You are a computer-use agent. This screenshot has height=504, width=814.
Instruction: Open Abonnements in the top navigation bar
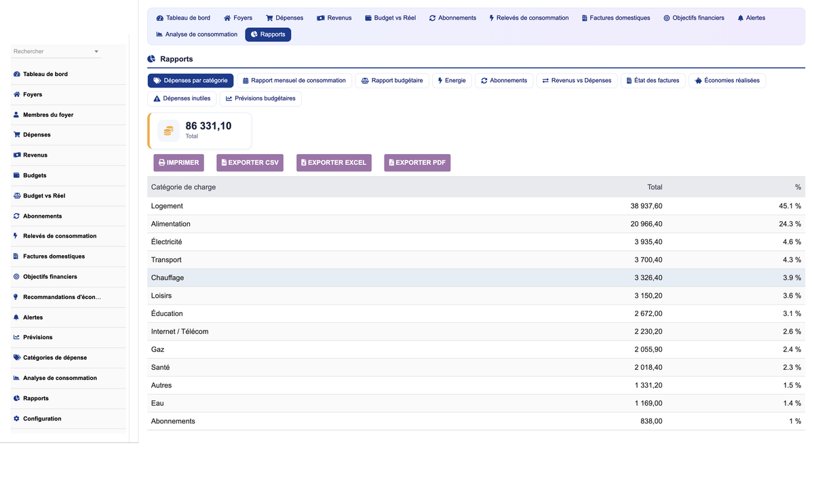(452, 18)
